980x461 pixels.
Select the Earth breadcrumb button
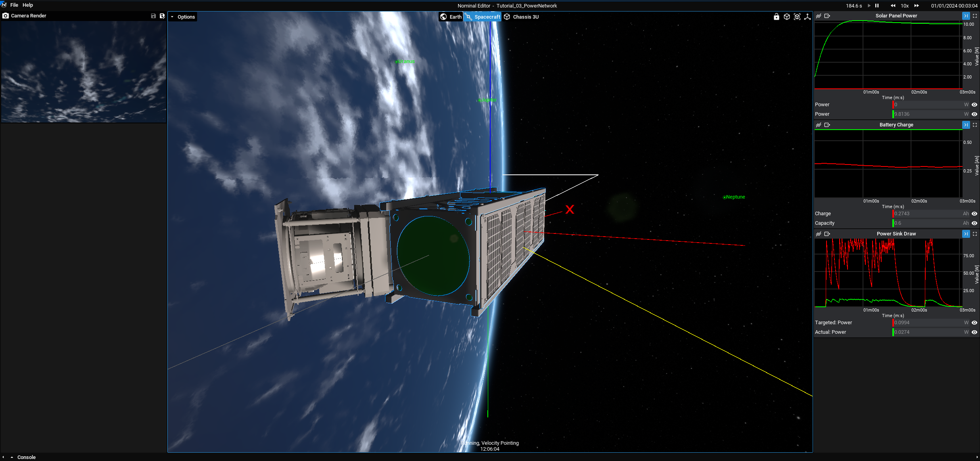[451, 17]
